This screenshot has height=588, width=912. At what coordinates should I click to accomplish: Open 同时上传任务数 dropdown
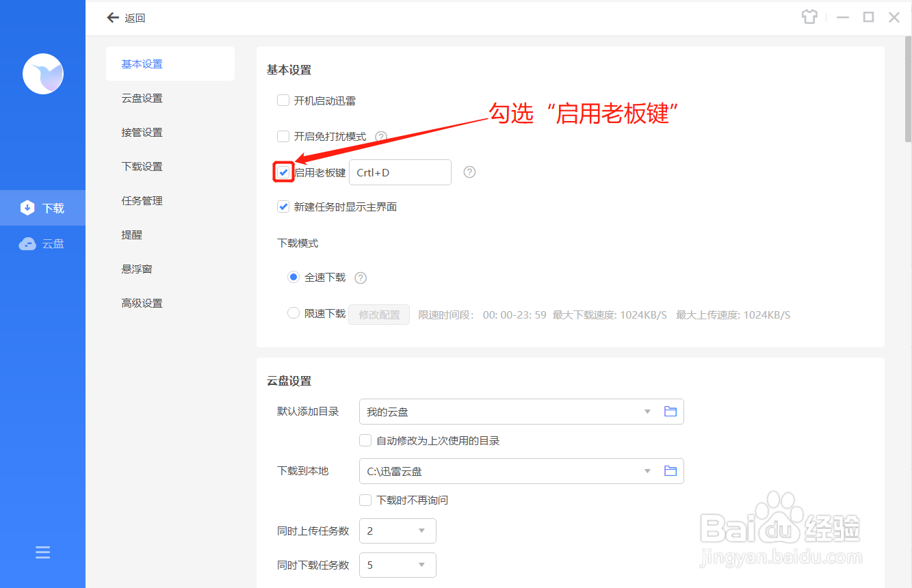pos(398,531)
